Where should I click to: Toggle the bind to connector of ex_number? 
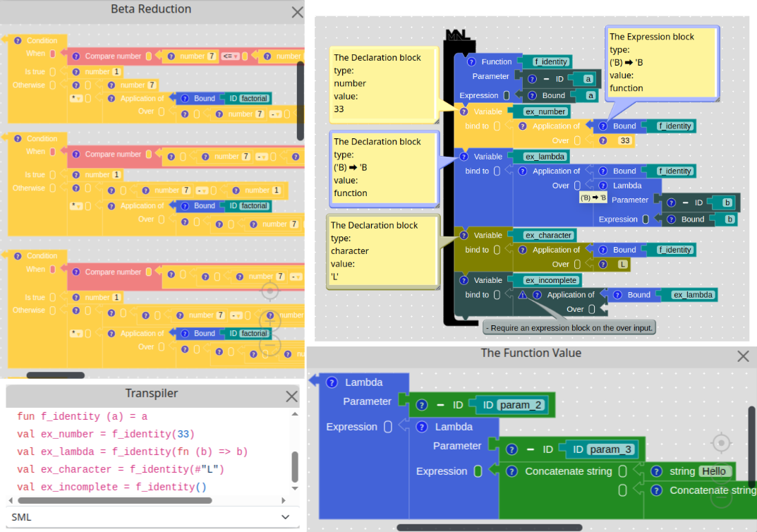tap(497, 126)
